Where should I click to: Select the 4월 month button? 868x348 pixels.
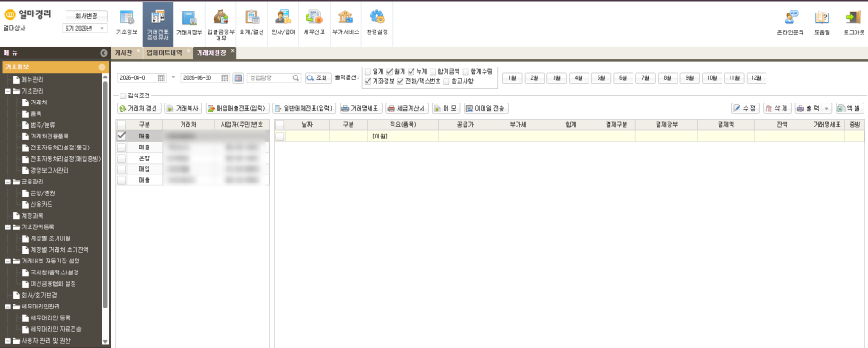[x=579, y=78]
